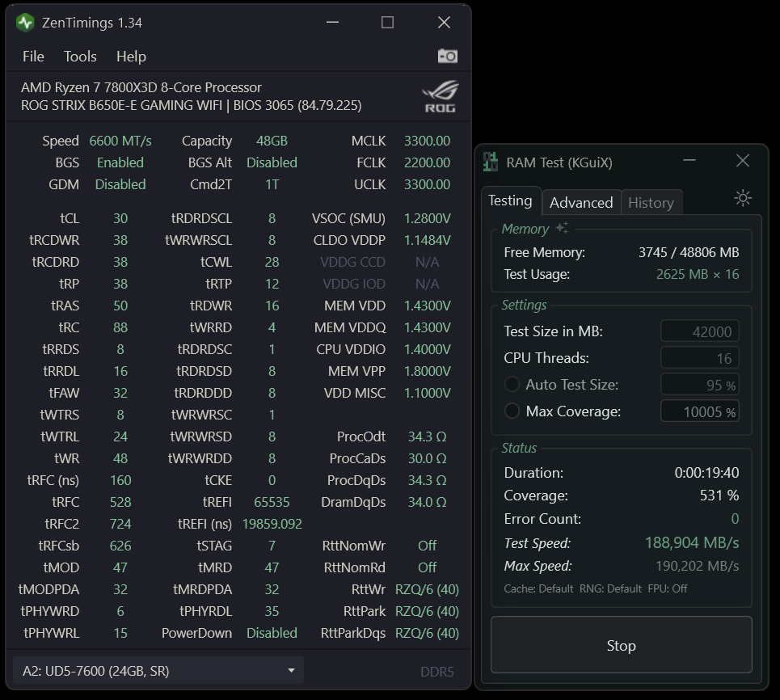Switch to the History tab
This screenshot has width=780, height=700.
coord(651,203)
